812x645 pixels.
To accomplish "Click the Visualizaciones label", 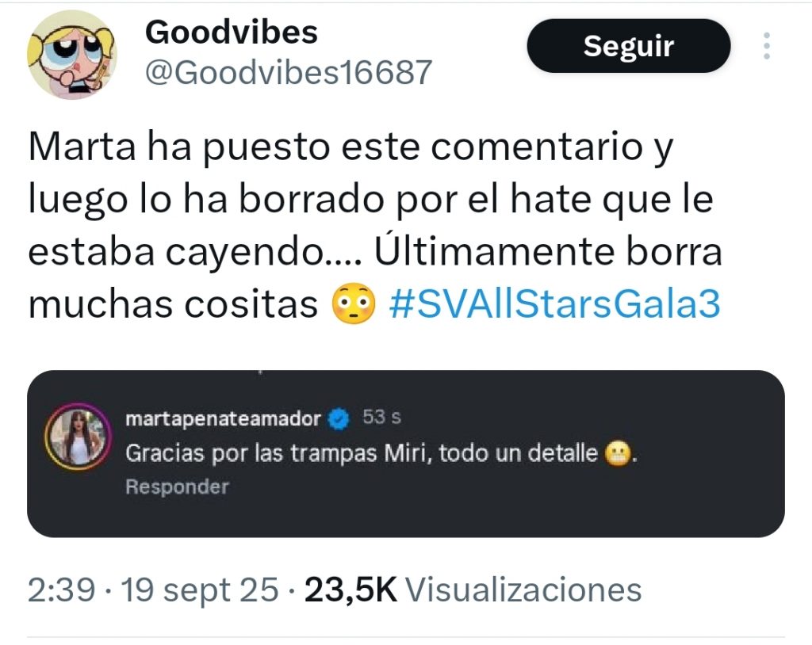I will [523, 590].
